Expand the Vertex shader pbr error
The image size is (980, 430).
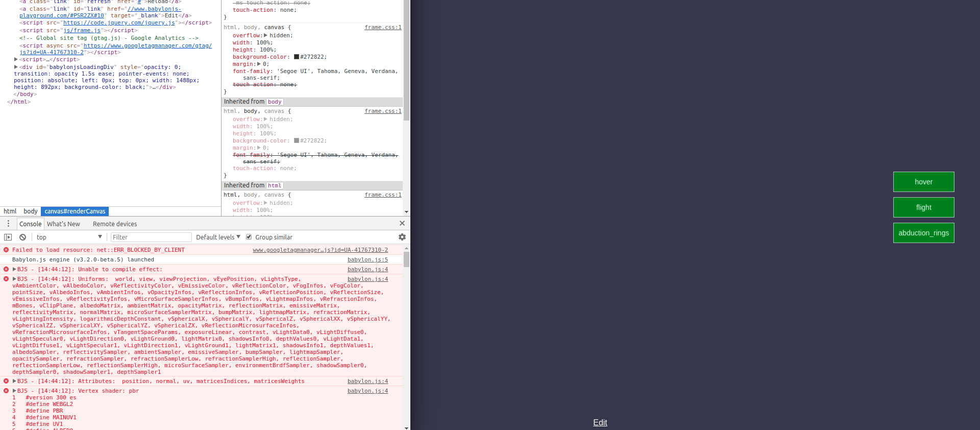click(x=15, y=391)
